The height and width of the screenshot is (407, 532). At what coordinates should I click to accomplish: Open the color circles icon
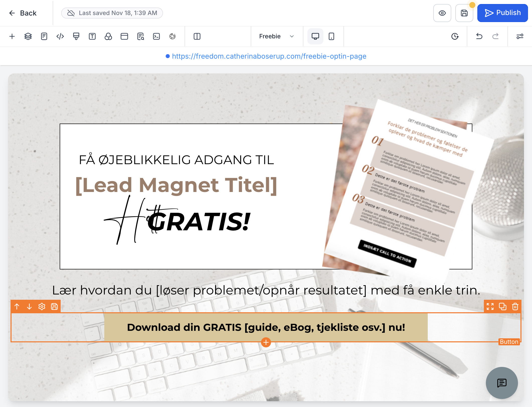pos(108,36)
